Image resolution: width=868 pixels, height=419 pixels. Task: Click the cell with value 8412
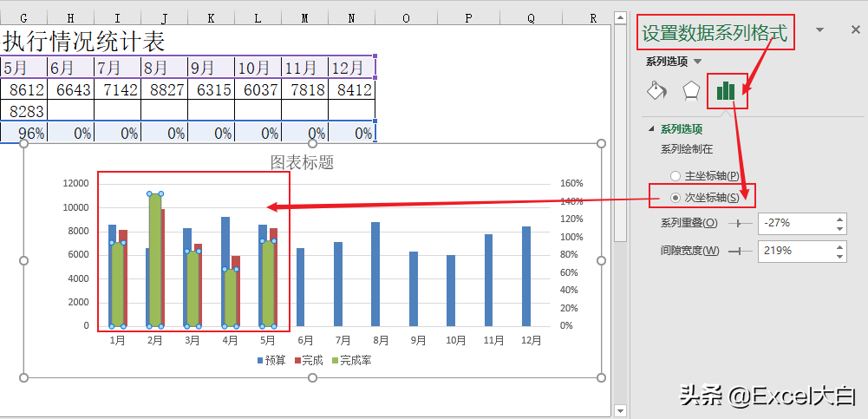(x=351, y=89)
